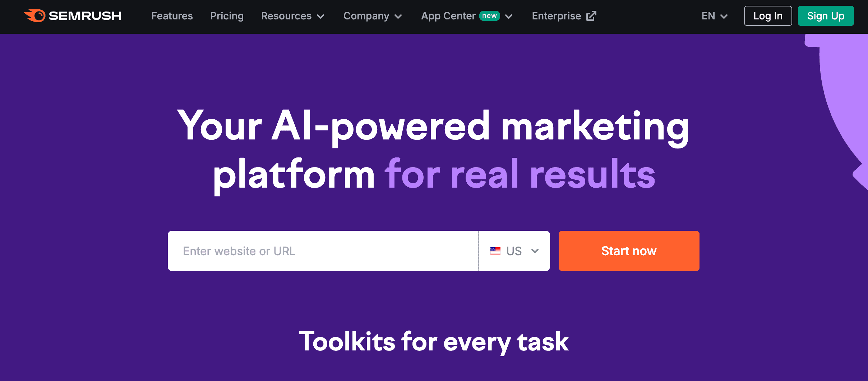Click the Semrush logo icon
This screenshot has width=868, height=381.
point(35,16)
